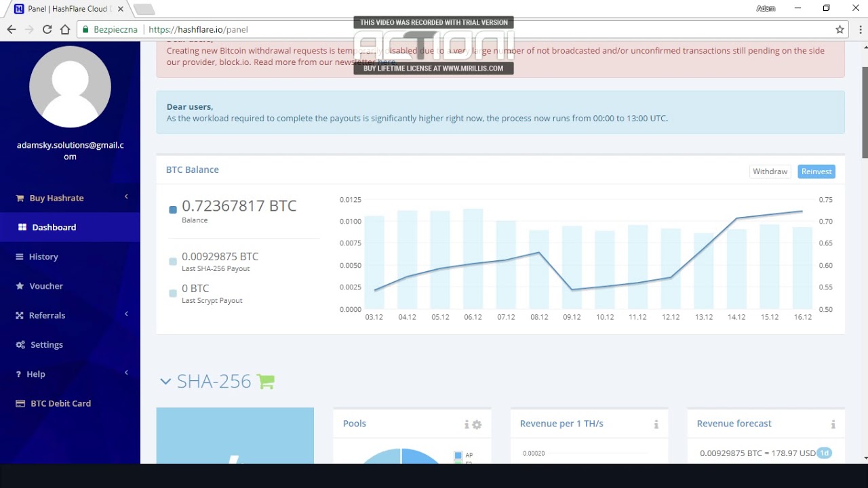Viewport: 868px width, 488px height.
Task: Click the 0.00929875 BTC payout value
Action: 220,257
